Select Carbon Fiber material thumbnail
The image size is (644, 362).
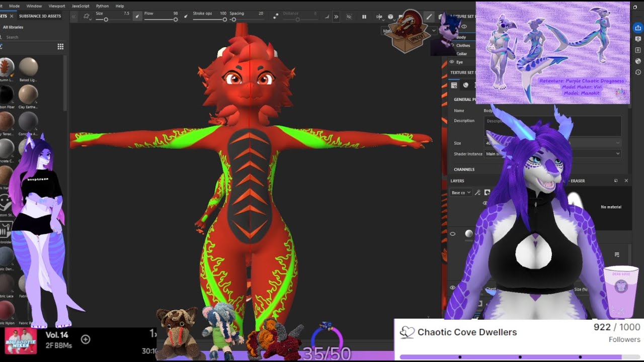(x=7, y=94)
